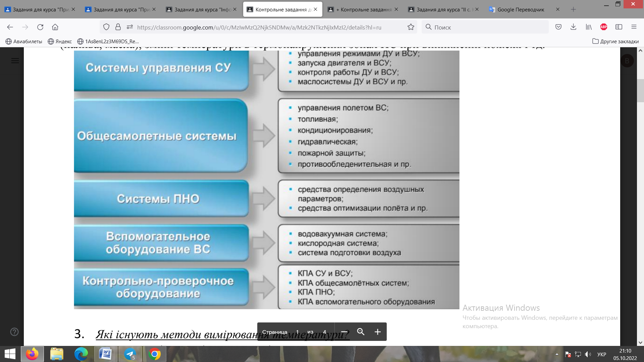
Task: Zoom in the document with plus
Action: [x=378, y=332]
